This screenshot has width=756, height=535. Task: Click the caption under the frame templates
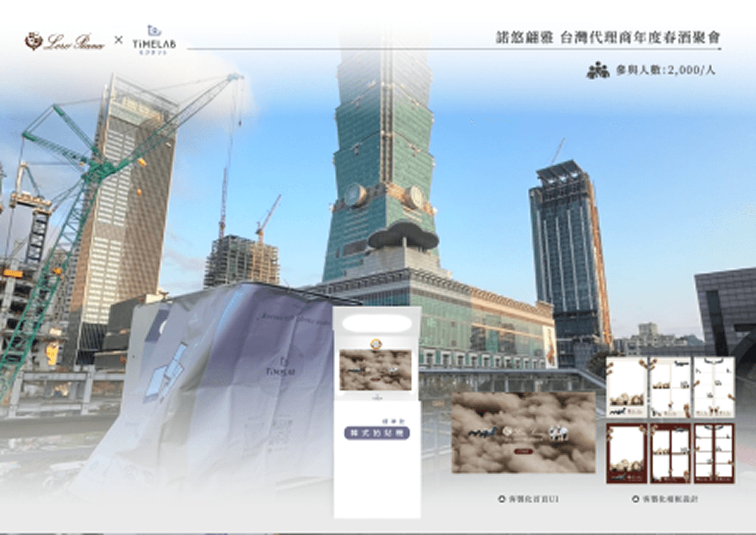point(670,499)
